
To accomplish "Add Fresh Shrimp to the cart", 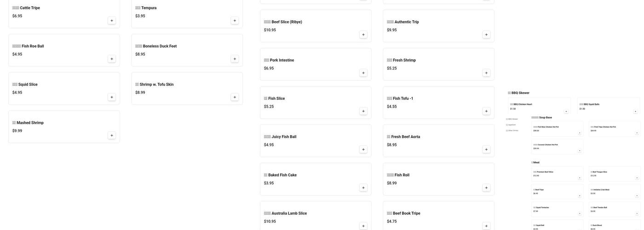I will click(x=486, y=73).
